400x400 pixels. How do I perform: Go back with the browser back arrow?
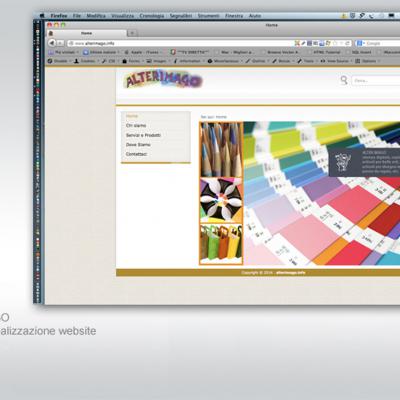click(52, 43)
